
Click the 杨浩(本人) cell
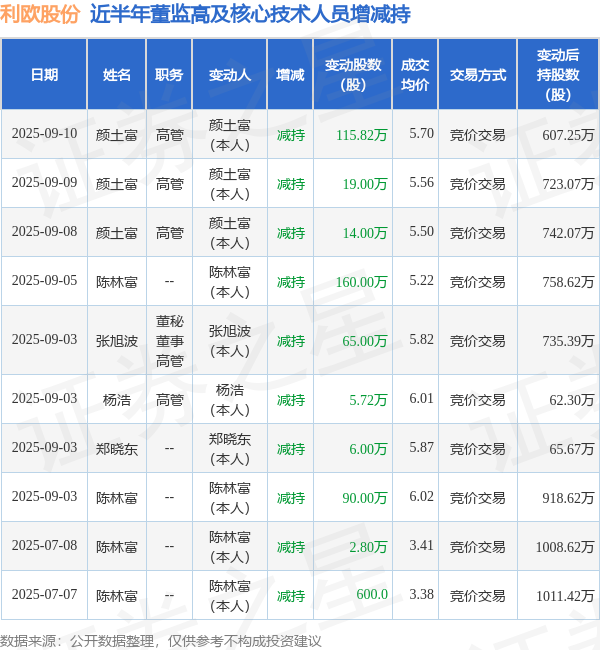(230, 399)
